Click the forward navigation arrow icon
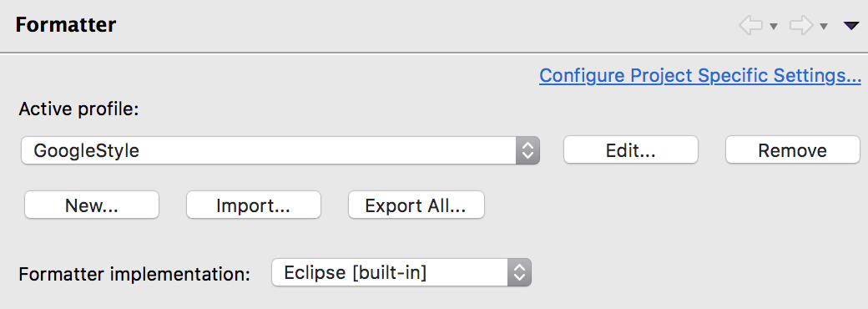 (x=801, y=26)
